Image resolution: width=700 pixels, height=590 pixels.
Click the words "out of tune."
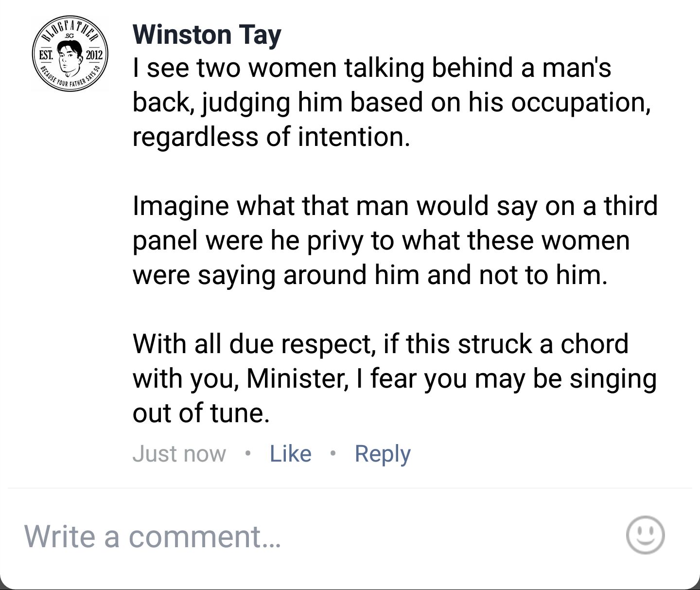coord(201,412)
